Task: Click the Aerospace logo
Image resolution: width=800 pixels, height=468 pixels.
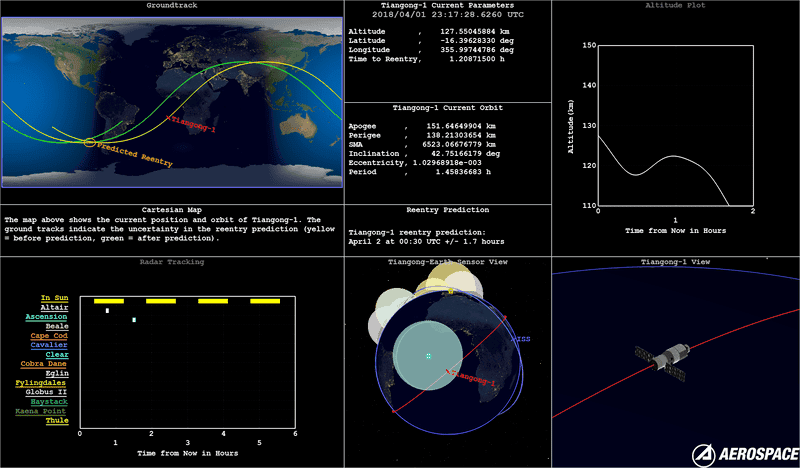Action: pyautogui.click(x=745, y=454)
